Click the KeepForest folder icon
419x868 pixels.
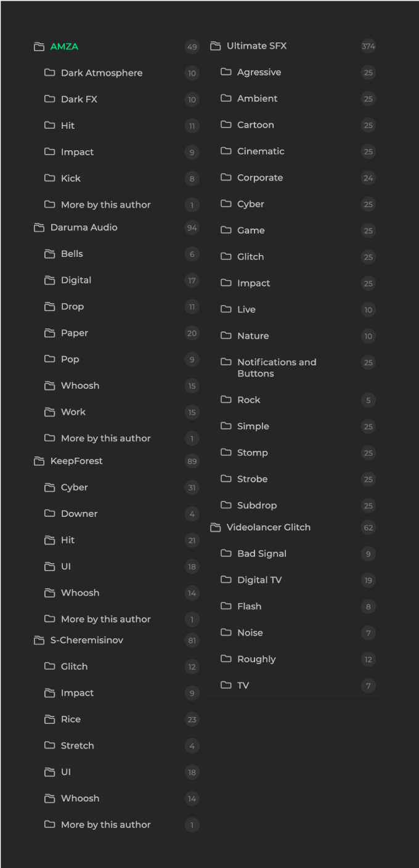(x=39, y=461)
